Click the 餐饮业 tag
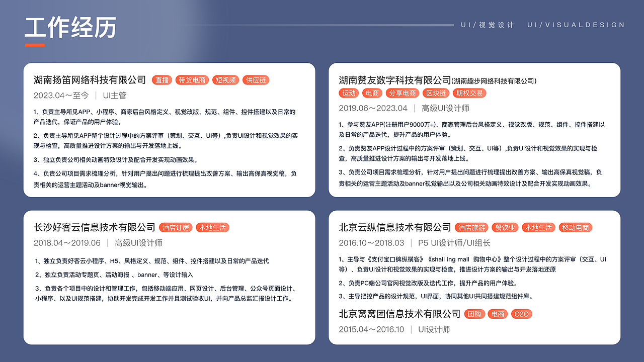Viewport: 644px width, 362px height. click(x=505, y=227)
